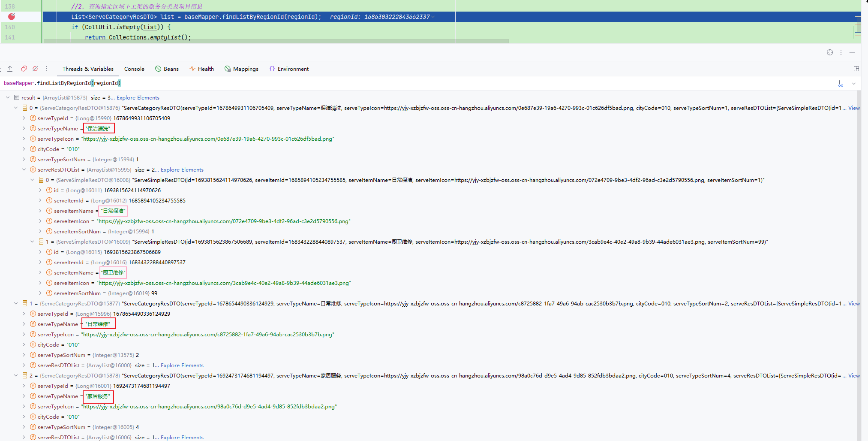Collapse the serveResDTOList node with size 2
The width and height of the screenshot is (868, 441).
tap(24, 170)
